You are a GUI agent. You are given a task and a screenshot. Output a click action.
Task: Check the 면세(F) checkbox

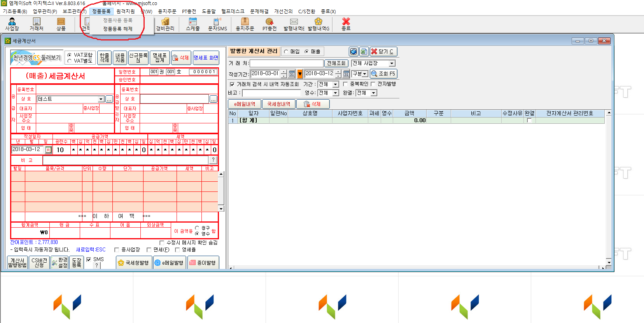pos(149,249)
